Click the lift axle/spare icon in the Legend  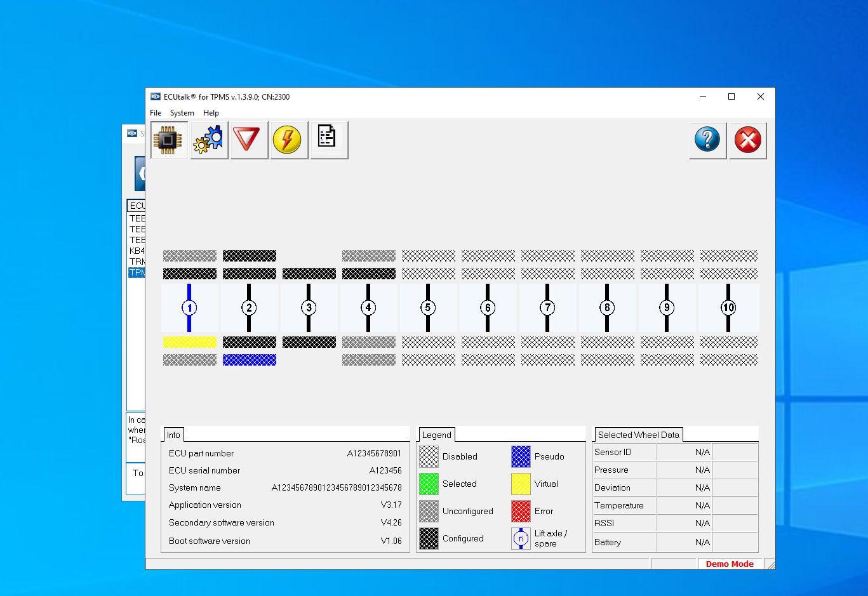(x=519, y=538)
